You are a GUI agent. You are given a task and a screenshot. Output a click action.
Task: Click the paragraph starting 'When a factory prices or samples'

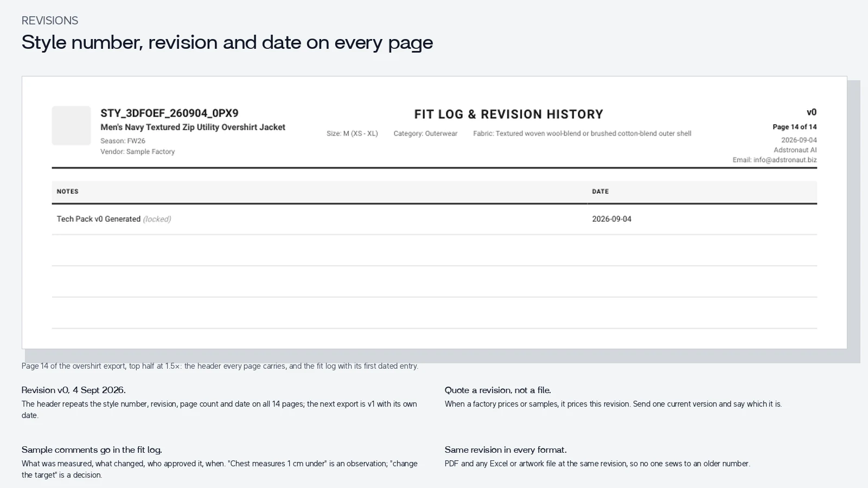(613, 404)
